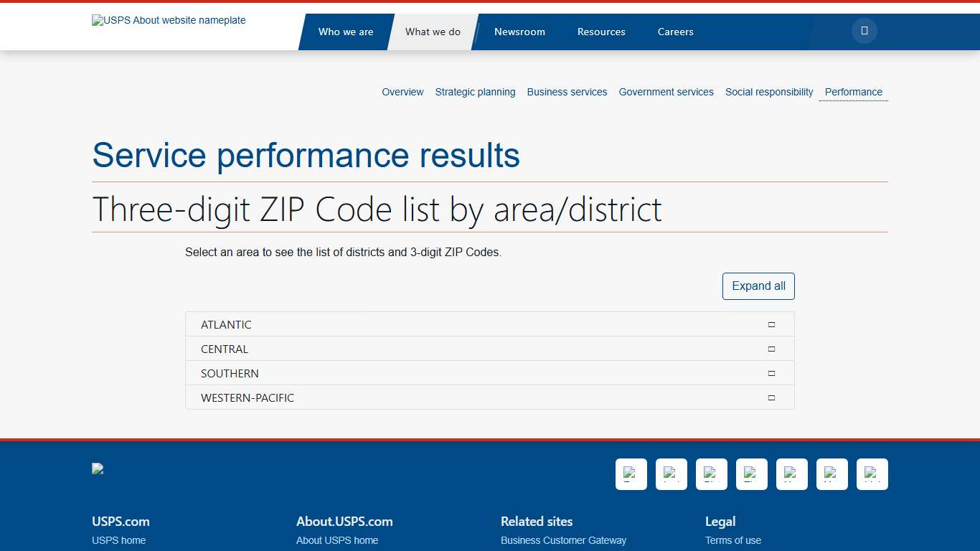Open the Terms of use link
The image size is (980, 551).
(733, 540)
